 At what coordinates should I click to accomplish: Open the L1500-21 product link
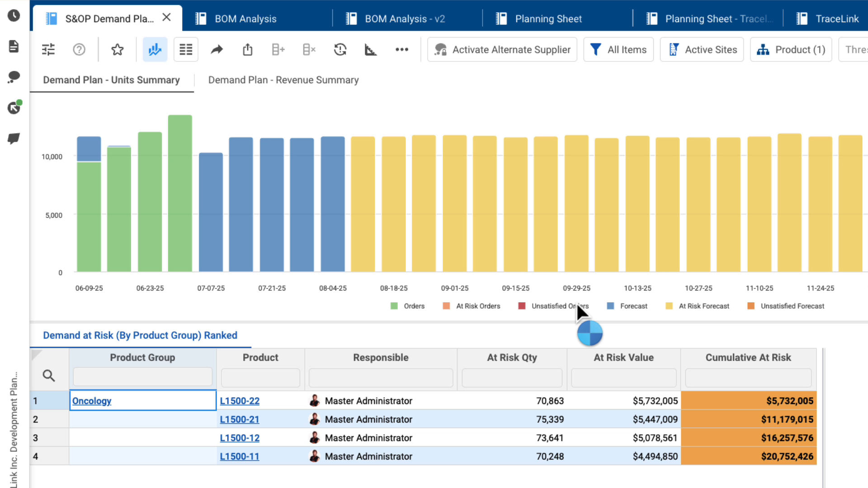tap(240, 419)
